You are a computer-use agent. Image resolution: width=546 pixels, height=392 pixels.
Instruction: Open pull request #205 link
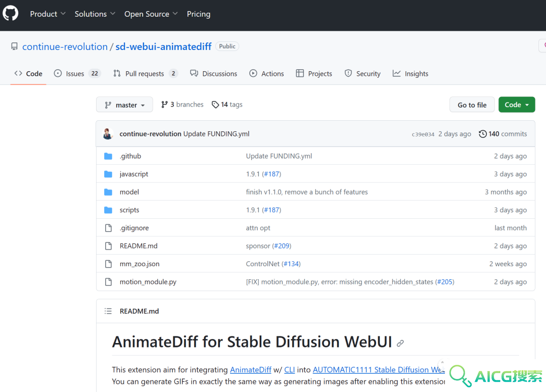click(x=445, y=282)
